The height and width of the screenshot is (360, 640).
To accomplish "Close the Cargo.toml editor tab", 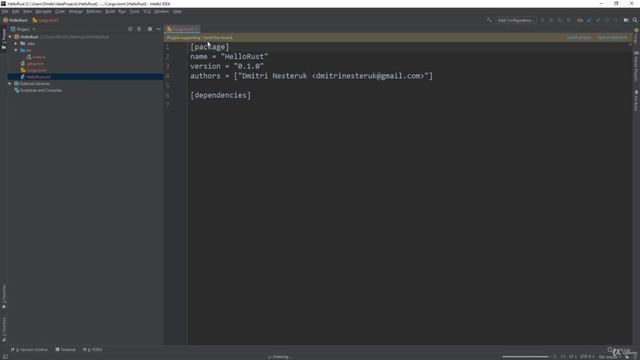I will pyautogui.click(x=197, y=29).
